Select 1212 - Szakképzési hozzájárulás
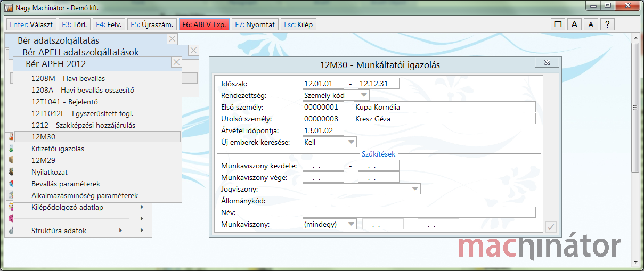Image resolution: width=644 pixels, height=271 pixels. click(98, 125)
